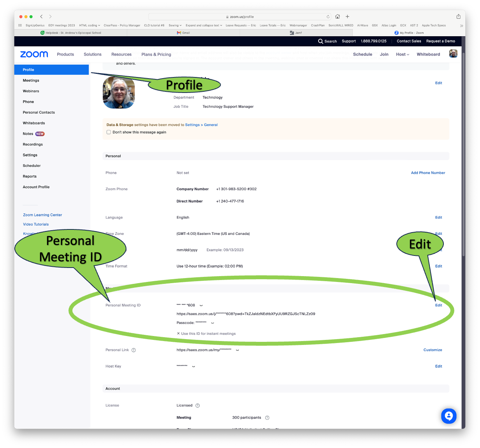Expand the Sewing bookmarks folder
Viewport: 480px width, 448px height.
[x=175, y=25]
